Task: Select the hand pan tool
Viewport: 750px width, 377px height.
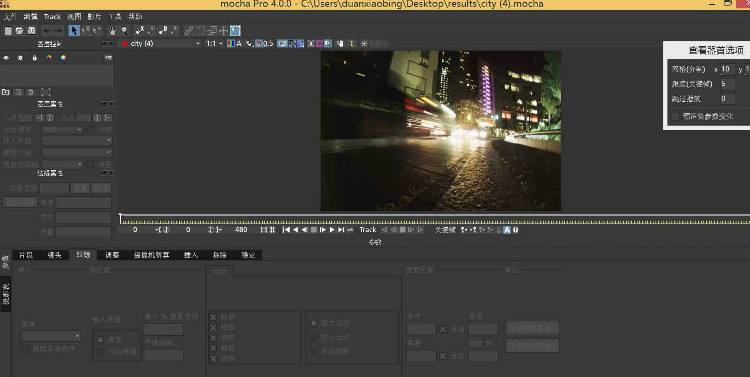Action: 112,31
